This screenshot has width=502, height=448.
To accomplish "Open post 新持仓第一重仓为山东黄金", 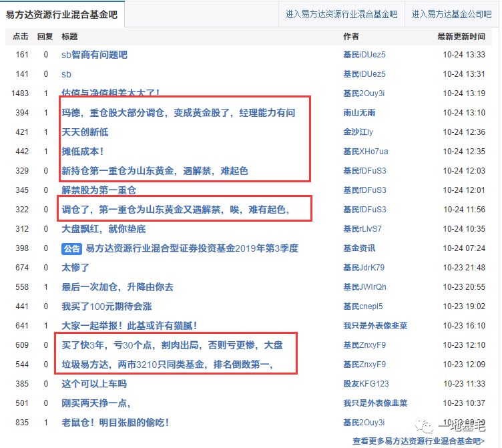I will pos(155,171).
